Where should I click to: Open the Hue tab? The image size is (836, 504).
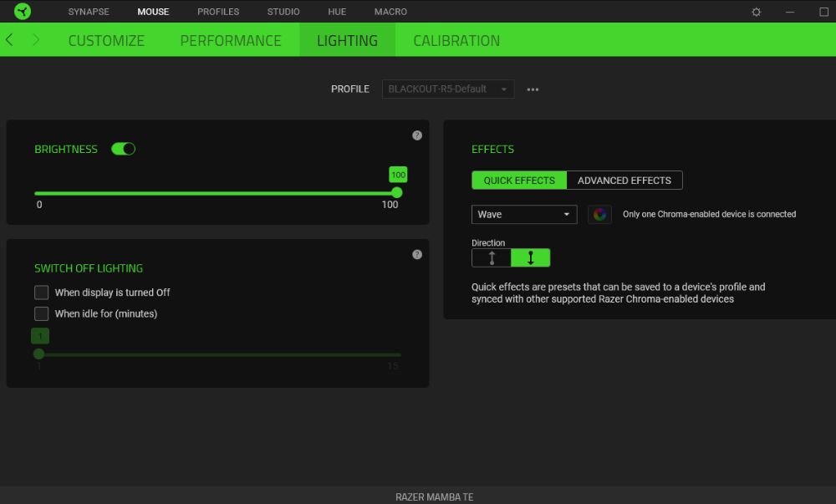click(337, 12)
